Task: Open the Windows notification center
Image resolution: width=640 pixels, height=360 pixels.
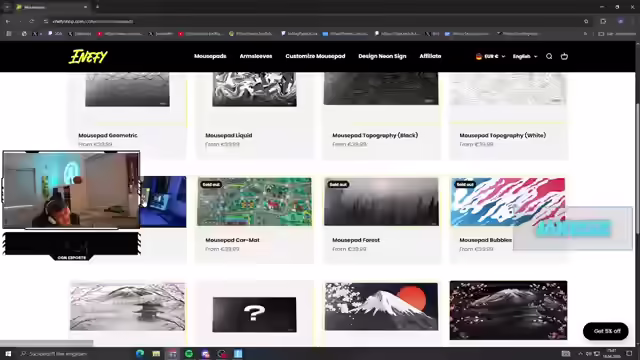Action: coord(629,354)
